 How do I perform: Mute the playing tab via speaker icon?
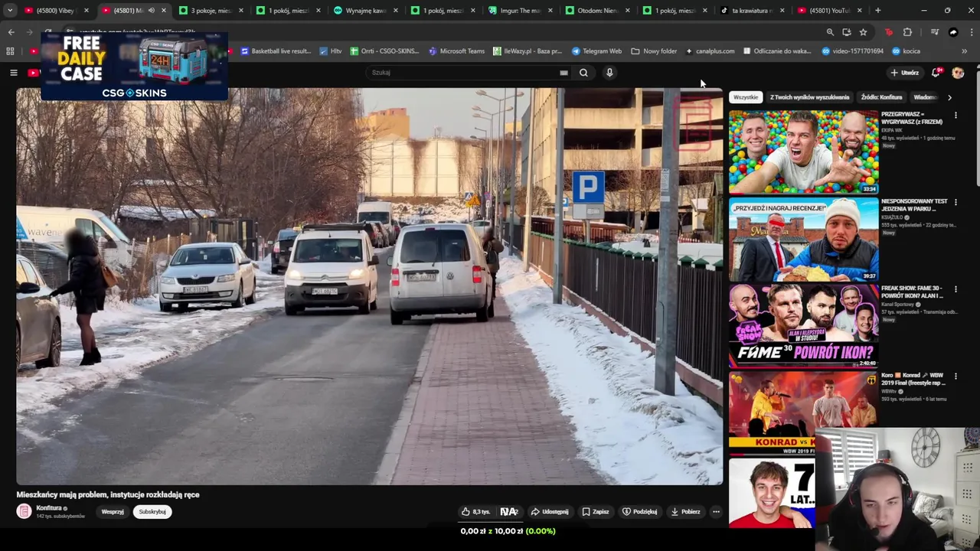coord(151,11)
